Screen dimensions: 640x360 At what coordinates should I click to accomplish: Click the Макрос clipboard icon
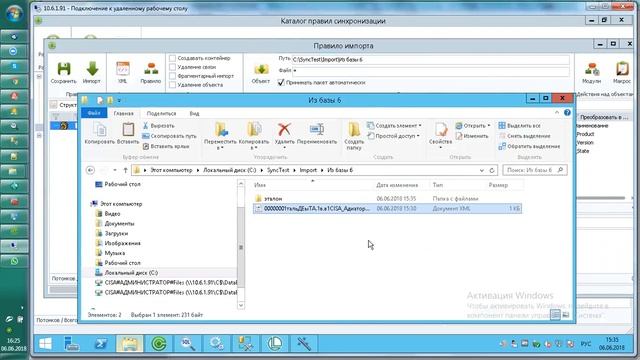(622, 69)
